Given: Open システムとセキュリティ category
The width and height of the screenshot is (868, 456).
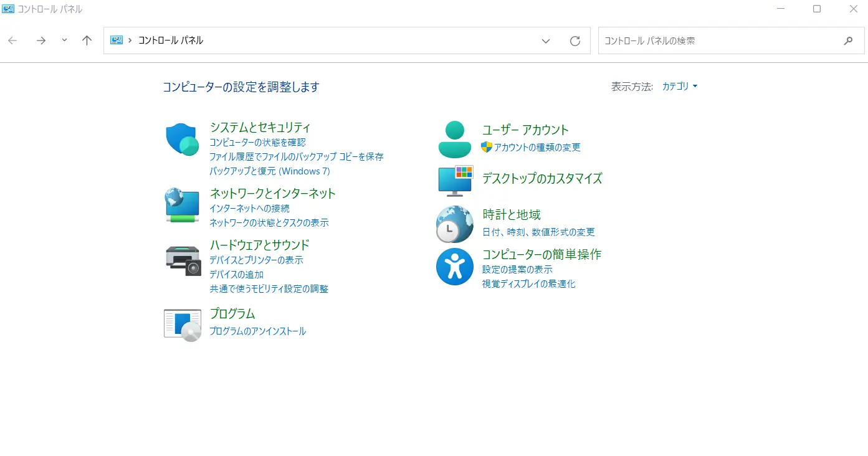Looking at the screenshot, I should (260, 127).
